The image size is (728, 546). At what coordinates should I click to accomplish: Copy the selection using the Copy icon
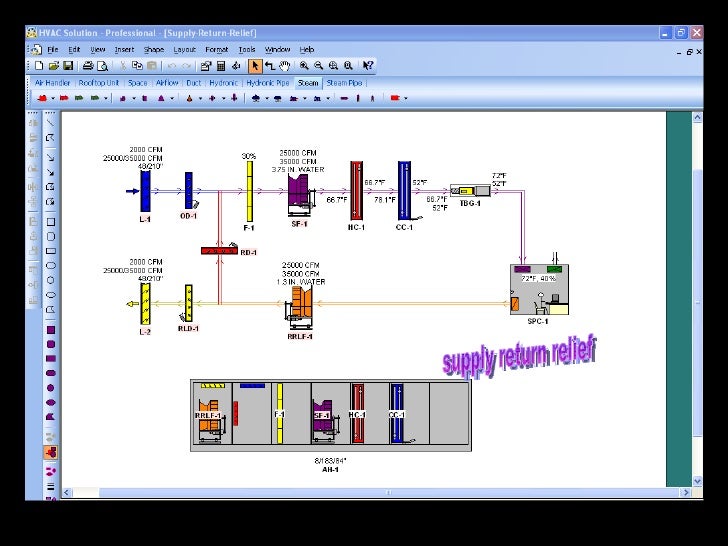point(137,66)
